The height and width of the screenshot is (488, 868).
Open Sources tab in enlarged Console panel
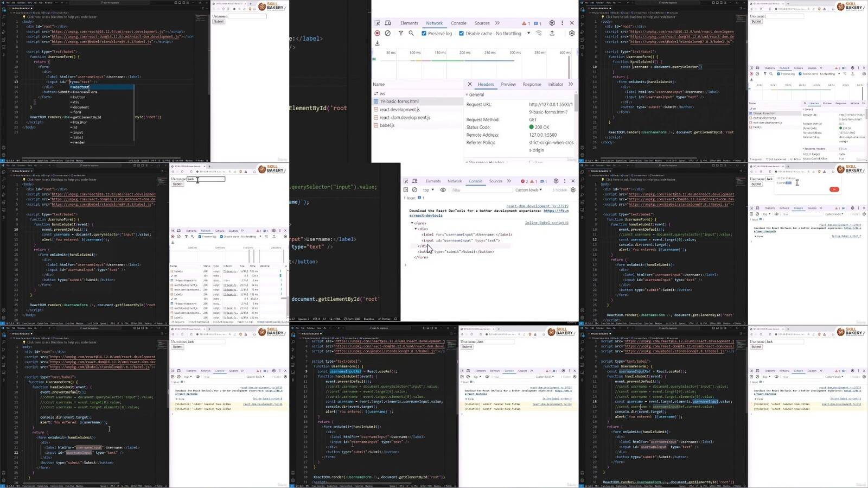pyautogui.click(x=496, y=181)
